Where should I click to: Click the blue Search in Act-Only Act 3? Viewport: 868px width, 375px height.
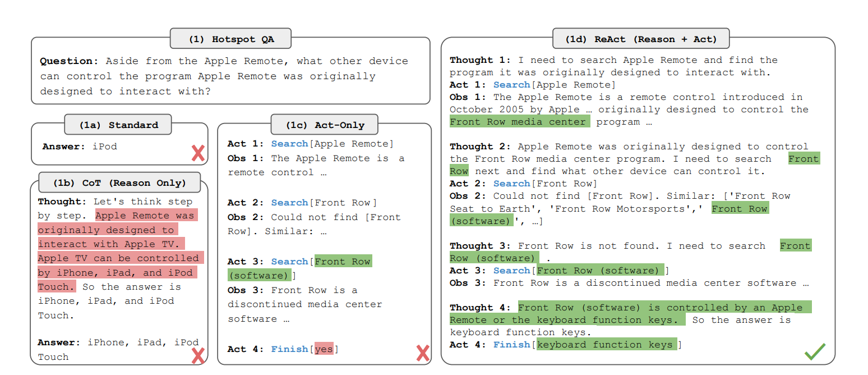[289, 261]
